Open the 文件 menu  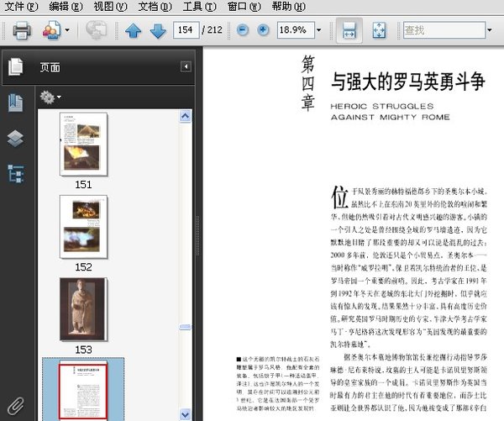pos(22,7)
